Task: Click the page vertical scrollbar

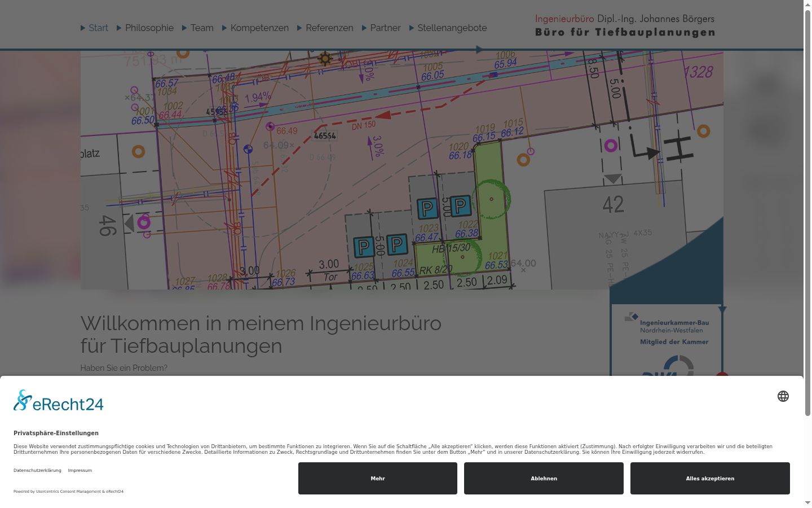Action: 807,214
